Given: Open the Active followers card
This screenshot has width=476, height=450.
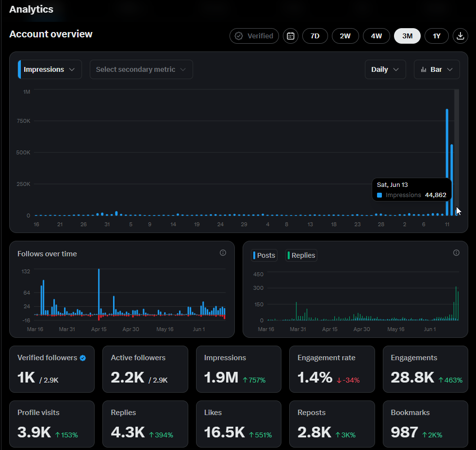Looking at the screenshot, I should click(x=145, y=369).
